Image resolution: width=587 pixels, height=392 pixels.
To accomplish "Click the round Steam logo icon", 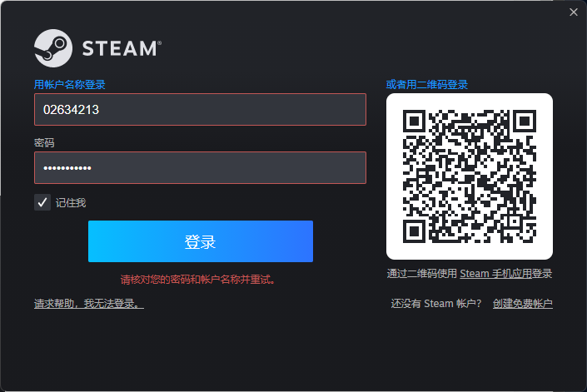I will pyautogui.click(x=53, y=48).
